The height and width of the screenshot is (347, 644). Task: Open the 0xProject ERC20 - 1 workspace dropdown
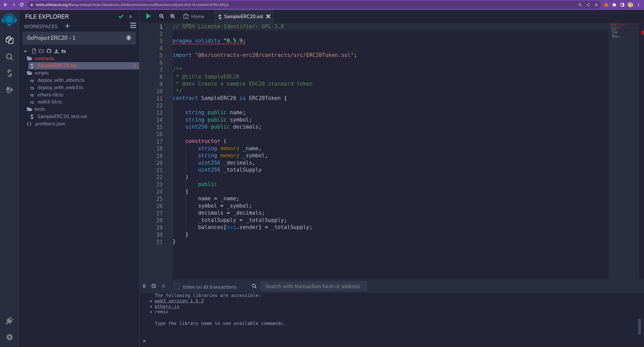pos(79,38)
